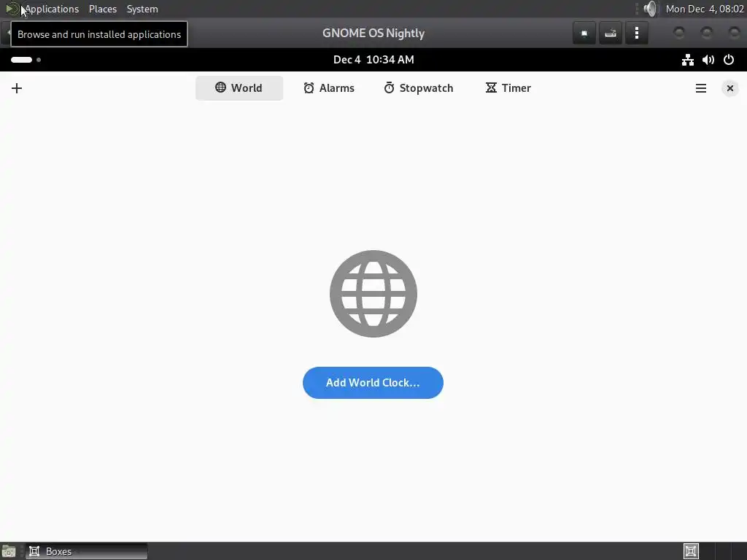Click the workspace switcher icon in bottom panel
The image size is (747, 560).
(x=691, y=551)
